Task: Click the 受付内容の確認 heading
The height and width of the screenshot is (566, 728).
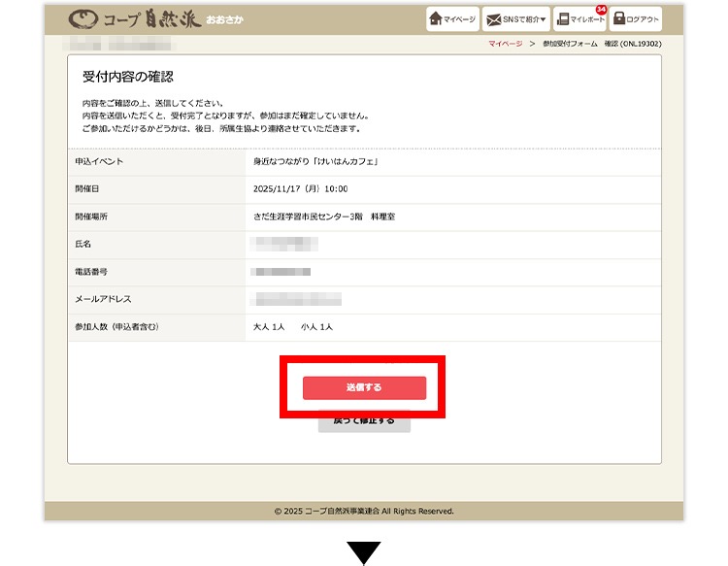Action: pos(127,77)
